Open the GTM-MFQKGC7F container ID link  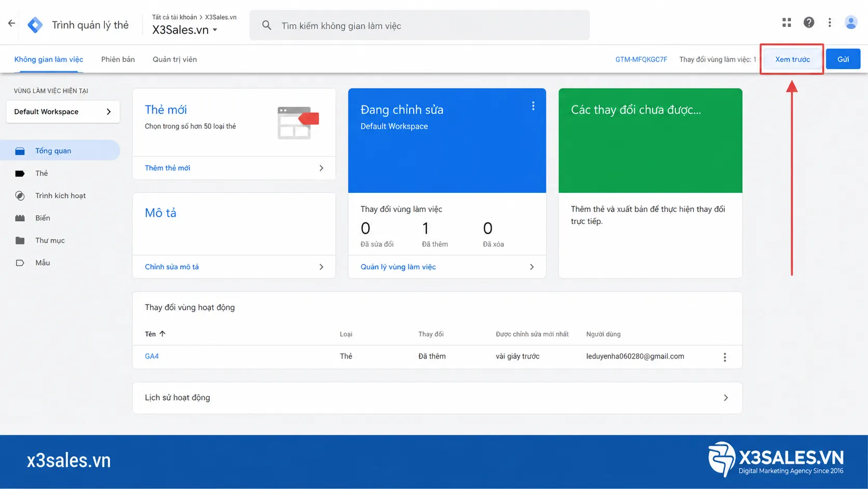pyautogui.click(x=641, y=59)
